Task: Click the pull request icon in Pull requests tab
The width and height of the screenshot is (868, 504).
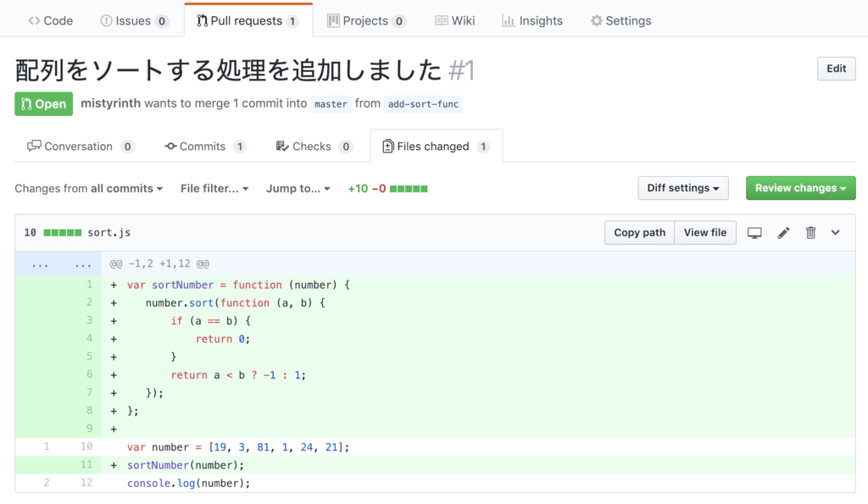Action: click(x=202, y=21)
